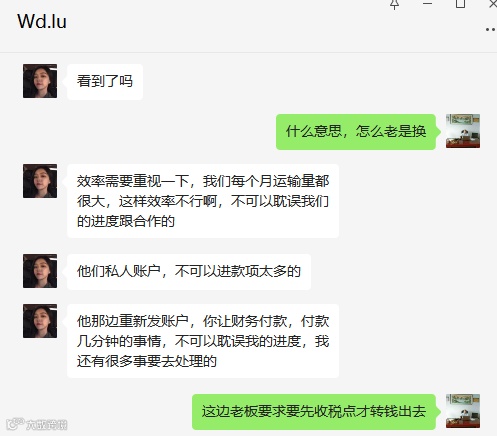The height and width of the screenshot is (436, 497).
Task: Open the chat info three-dots menu
Action: [x=491, y=30]
